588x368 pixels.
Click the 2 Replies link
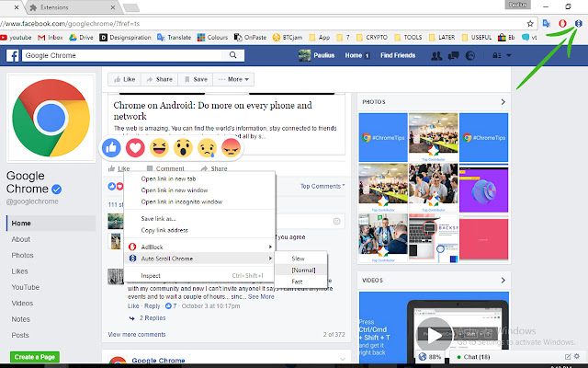point(153,317)
